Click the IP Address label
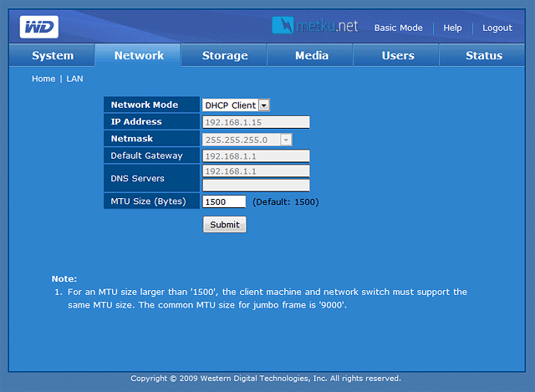 pyautogui.click(x=136, y=121)
